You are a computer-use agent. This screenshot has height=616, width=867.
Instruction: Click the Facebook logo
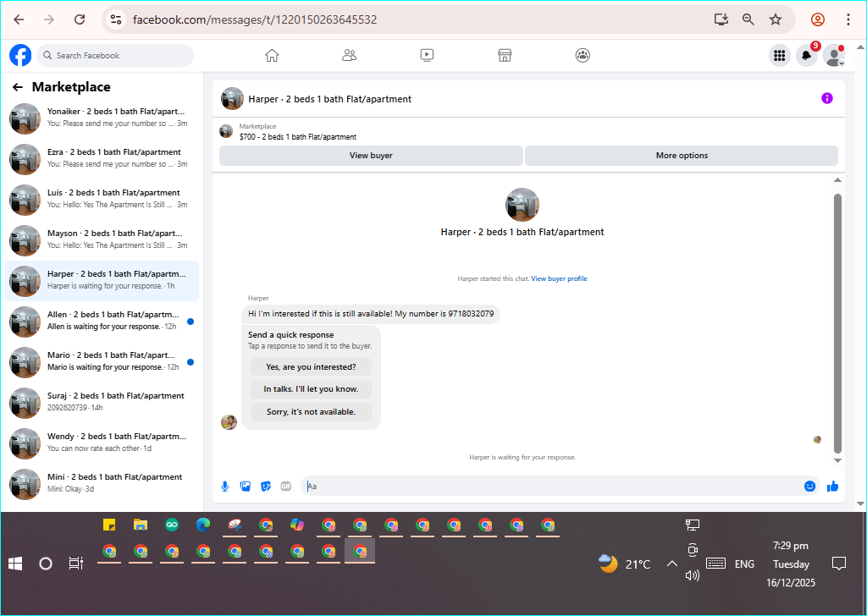pos(20,55)
